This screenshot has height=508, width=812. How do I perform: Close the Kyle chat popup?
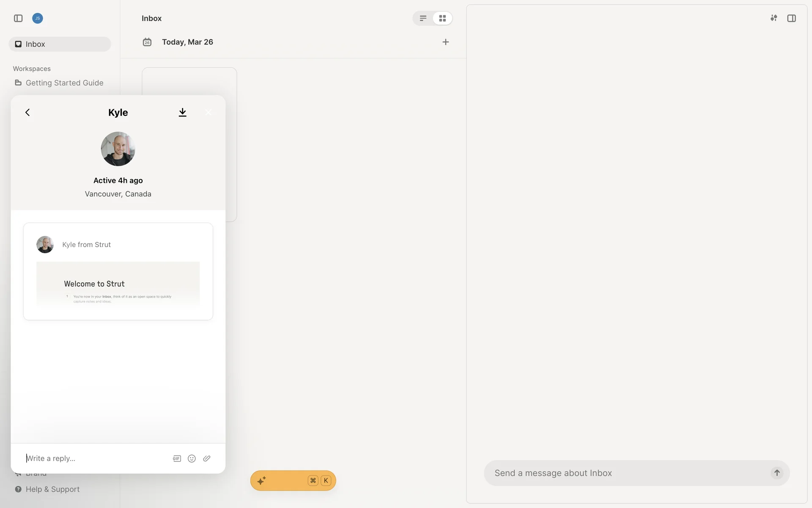(208, 112)
